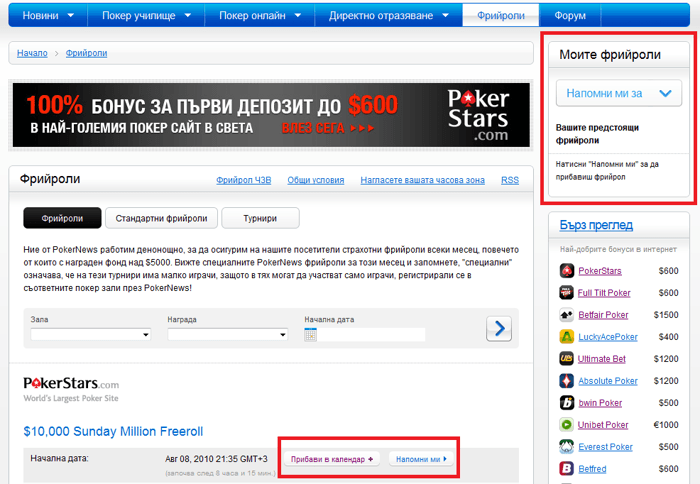
Task: Click the bwin Poker icon
Action: tap(567, 403)
